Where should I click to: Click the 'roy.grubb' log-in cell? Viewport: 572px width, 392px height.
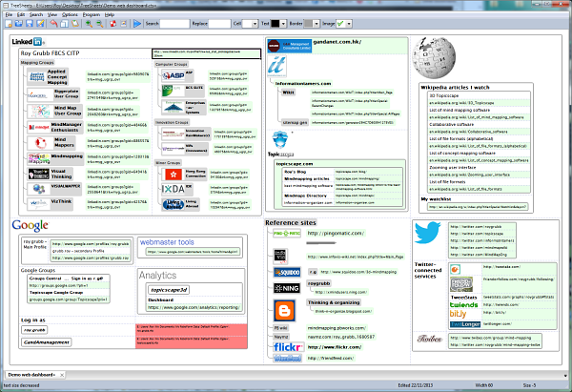(34, 330)
